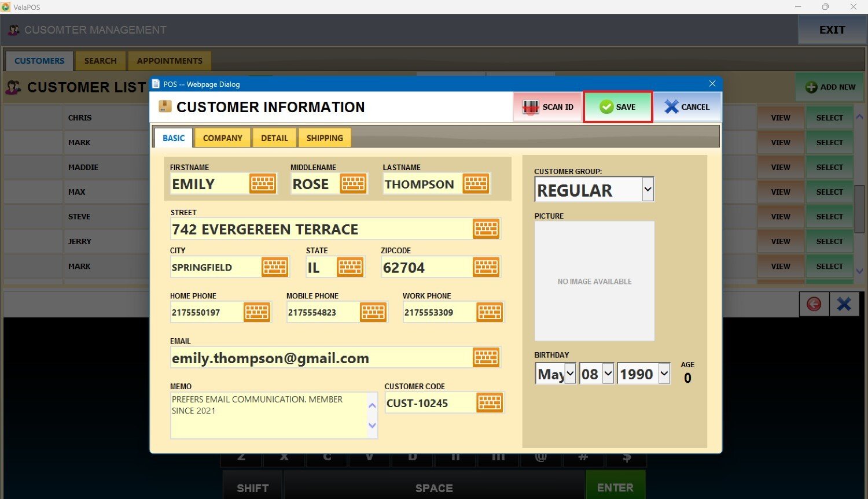The width and height of the screenshot is (868, 499).
Task: Click keyboard icon beside Middle Name field
Action: tap(353, 184)
